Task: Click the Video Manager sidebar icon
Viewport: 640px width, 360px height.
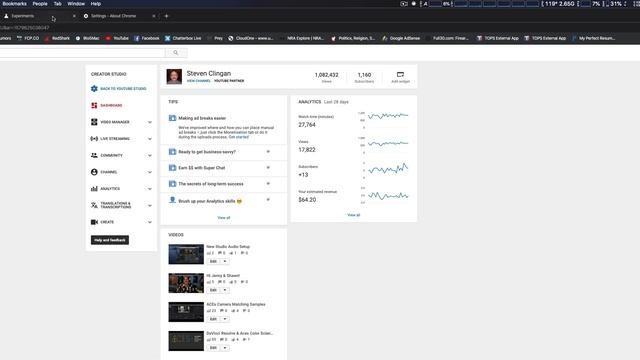Action: coord(94,122)
